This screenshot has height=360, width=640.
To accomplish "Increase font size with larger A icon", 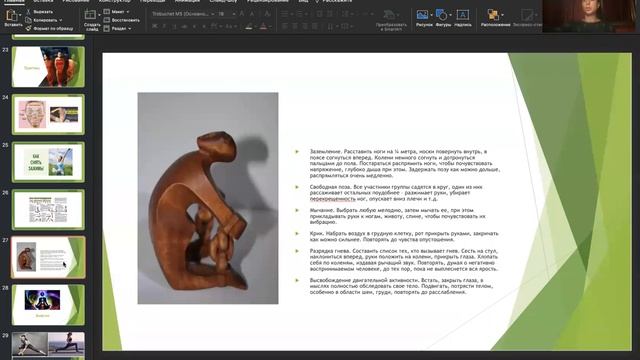I will pyautogui.click(x=242, y=14).
